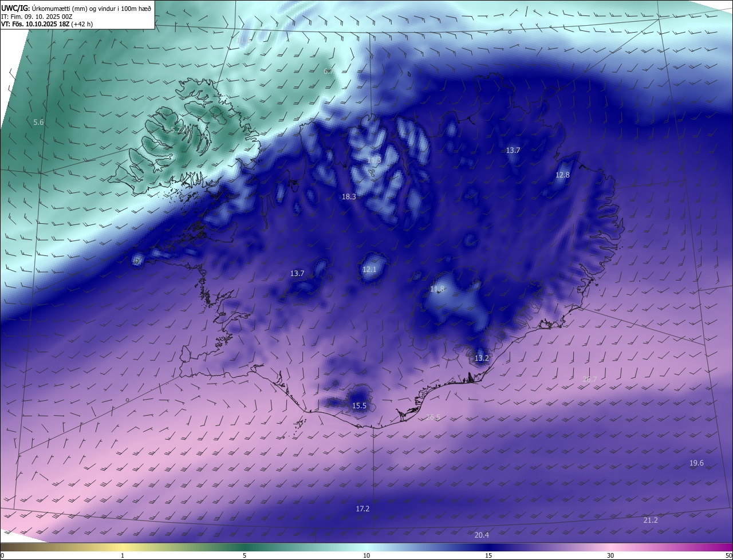Screen dimensions: 733x560
Task: Click the initial time line "IT: Fim. 09. 10. 2025 00Z"
Action: [x=37, y=17]
